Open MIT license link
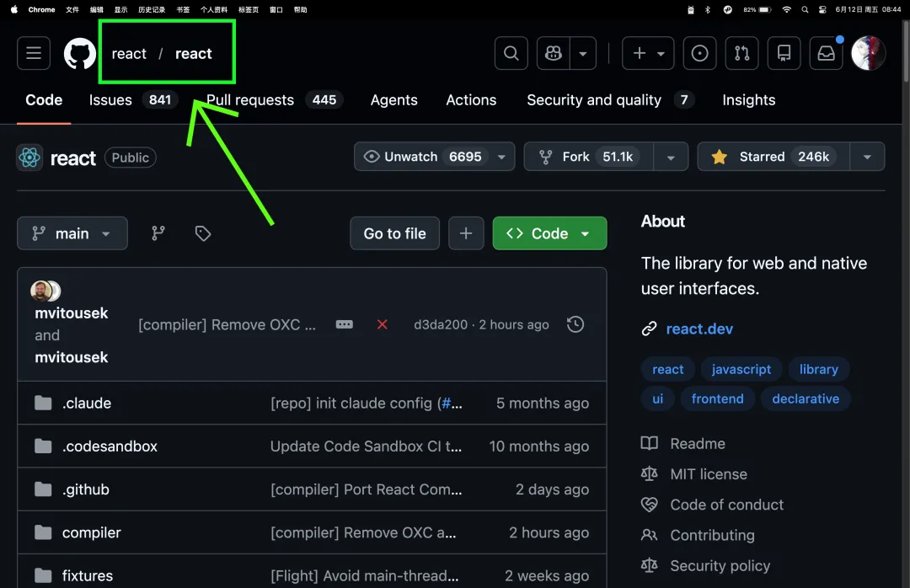Screen dimensions: 910x588 point(694,474)
